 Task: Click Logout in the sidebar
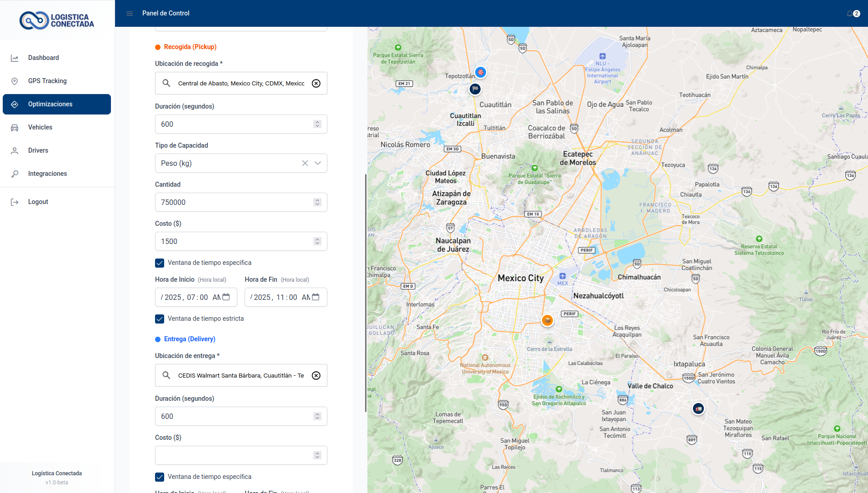click(x=38, y=202)
